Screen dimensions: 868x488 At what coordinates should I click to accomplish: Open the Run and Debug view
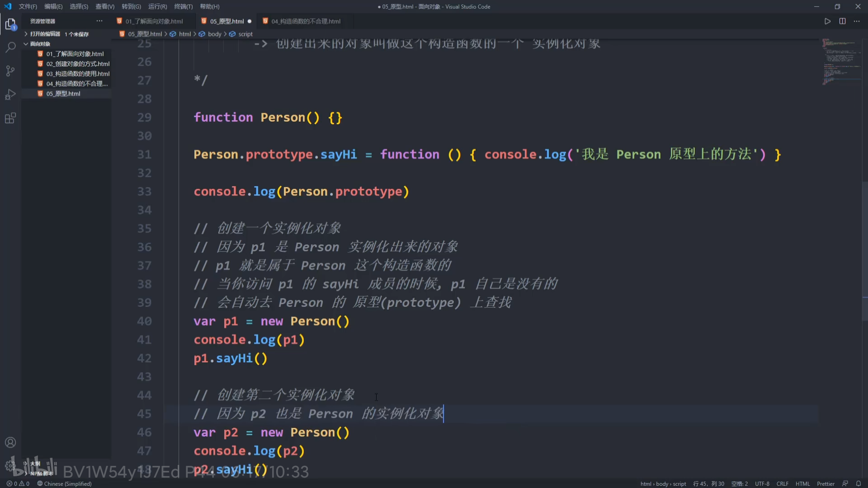point(10,94)
